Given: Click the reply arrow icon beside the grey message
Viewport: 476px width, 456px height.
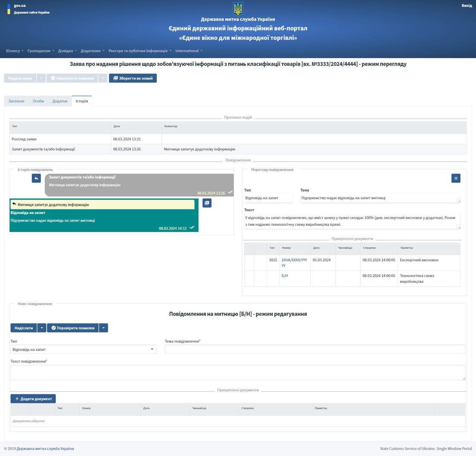Looking at the screenshot, I should 36,178.
